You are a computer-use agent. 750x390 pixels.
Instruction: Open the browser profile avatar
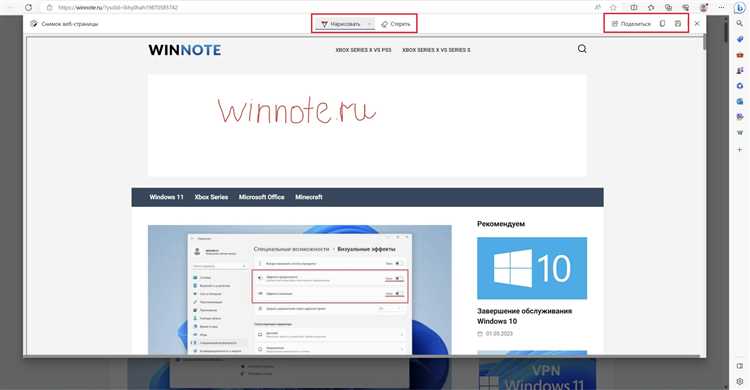[x=704, y=8]
